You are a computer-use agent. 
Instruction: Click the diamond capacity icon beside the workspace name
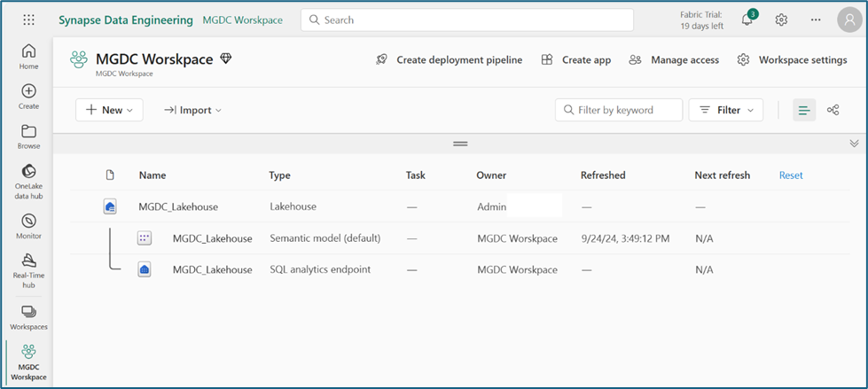click(x=225, y=58)
